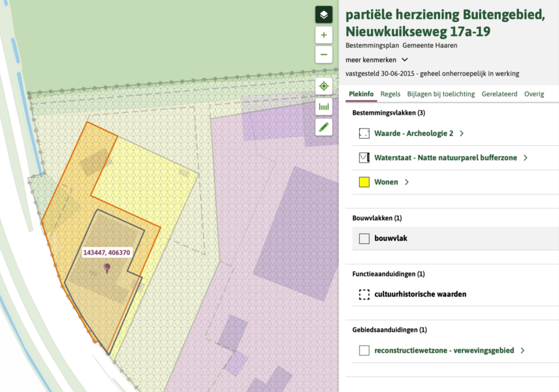Expand the meer kenmerken dropdown
Image resolution: width=559 pixels, height=392 pixels.
pos(405,60)
